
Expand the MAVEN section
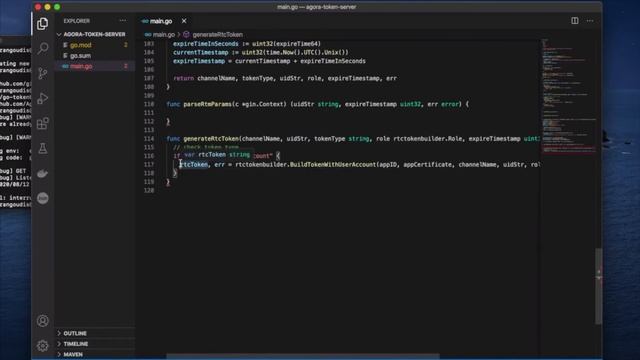[x=73, y=354]
